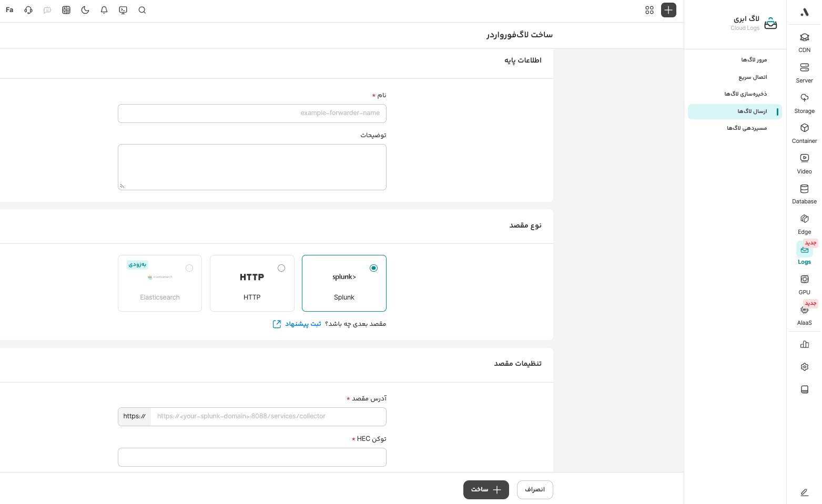The height and width of the screenshot is (504, 822).
Task: Select the Elasticsearch destination radio
Action: point(189,268)
